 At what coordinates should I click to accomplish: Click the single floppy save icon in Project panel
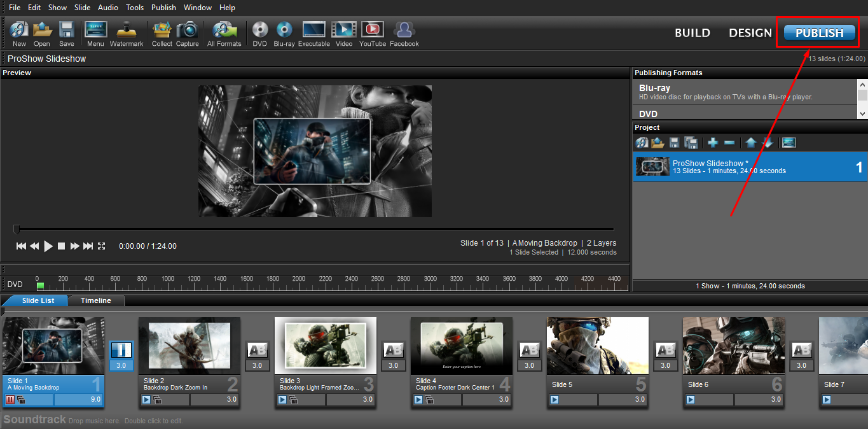tap(675, 143)
